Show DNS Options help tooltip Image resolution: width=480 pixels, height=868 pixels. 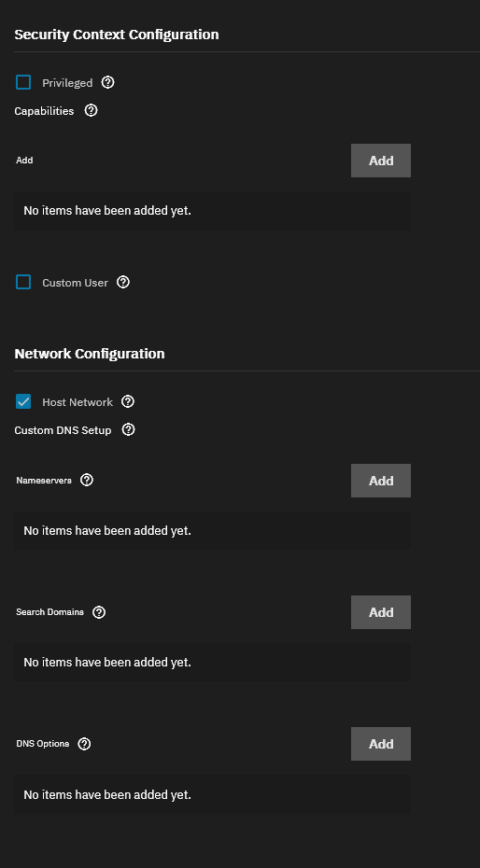pos(84,744)
